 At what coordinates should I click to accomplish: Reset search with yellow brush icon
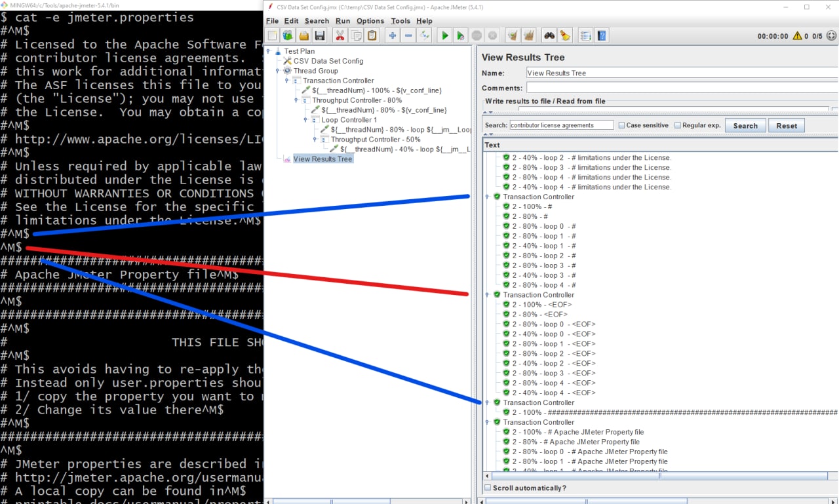point(565,35)
